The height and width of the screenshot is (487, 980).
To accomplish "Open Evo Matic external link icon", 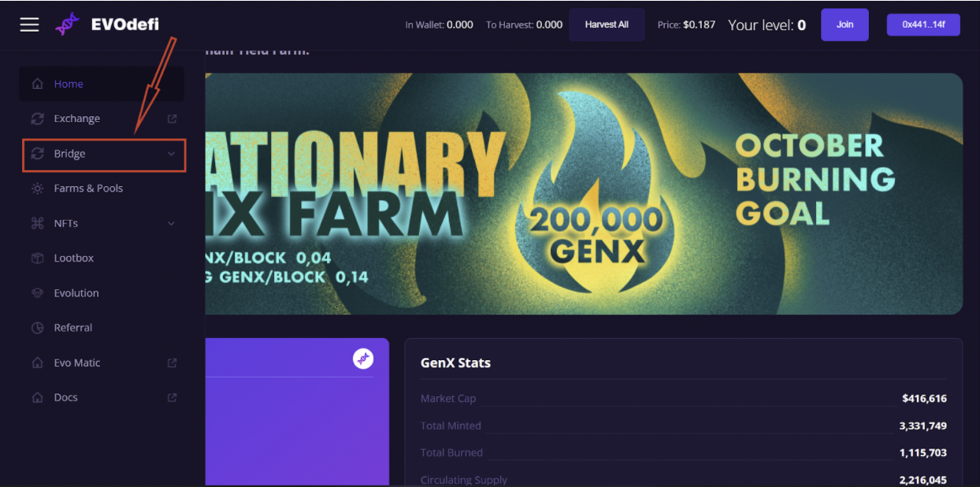I will (172, 362).
